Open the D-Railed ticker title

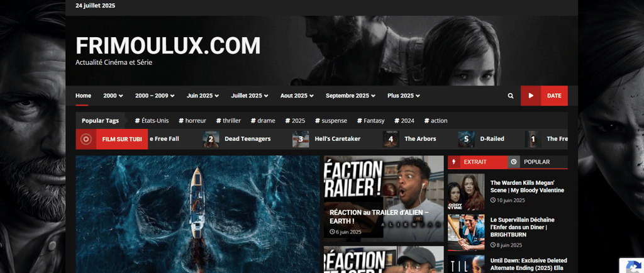pos(492,139)
